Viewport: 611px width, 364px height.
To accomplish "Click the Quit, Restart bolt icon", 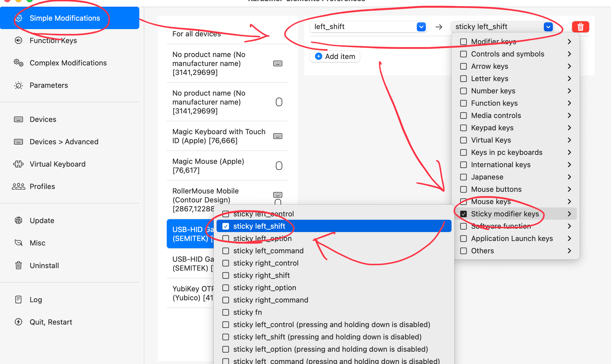I will pos(18,322).
